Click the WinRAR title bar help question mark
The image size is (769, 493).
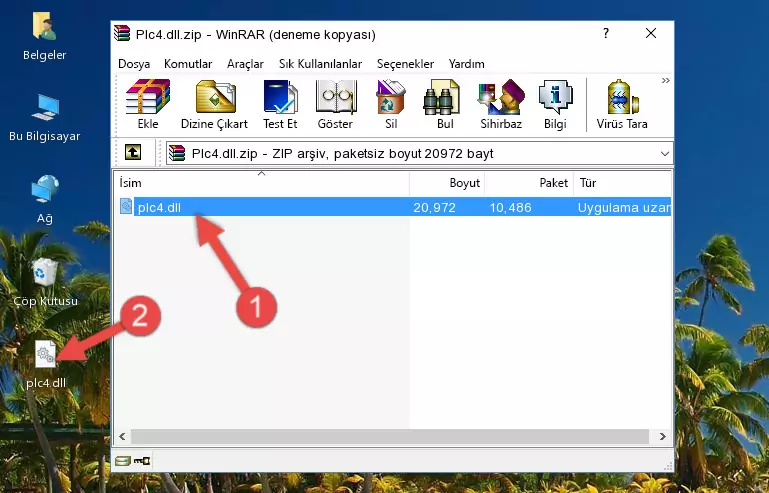pos(606,33)
